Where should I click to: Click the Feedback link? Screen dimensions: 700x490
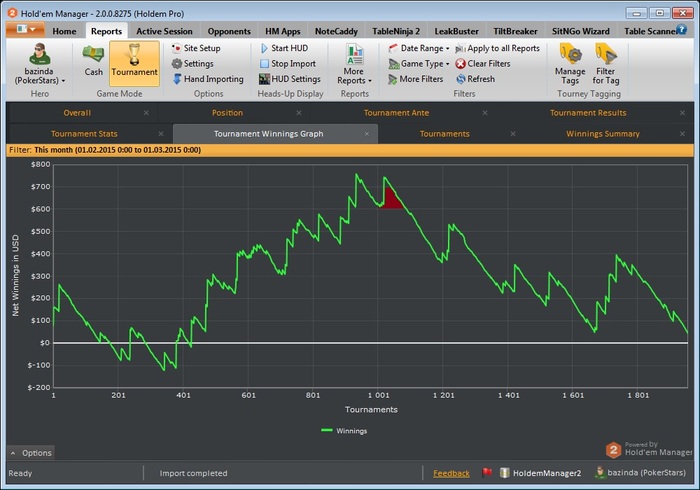pos(451,473)
